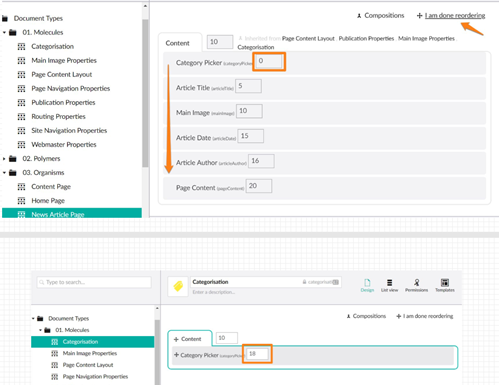Click the Home Page grid icon
This screenshot has height=385, width=500.
pyautogui.click(x=21, y=201)
